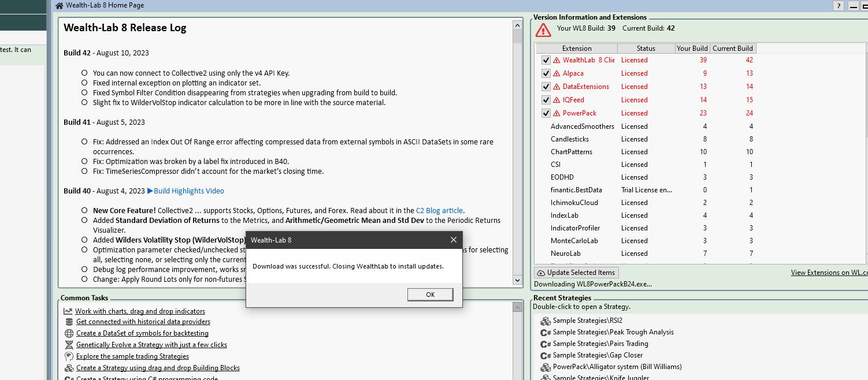
Task: Sort by the Current Build column header
Action: 732,49
